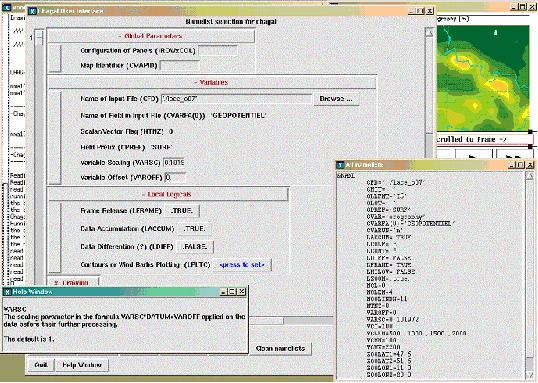Open the Chagal User Interface window menu icon
538x383 pixels.
point(32,11)
